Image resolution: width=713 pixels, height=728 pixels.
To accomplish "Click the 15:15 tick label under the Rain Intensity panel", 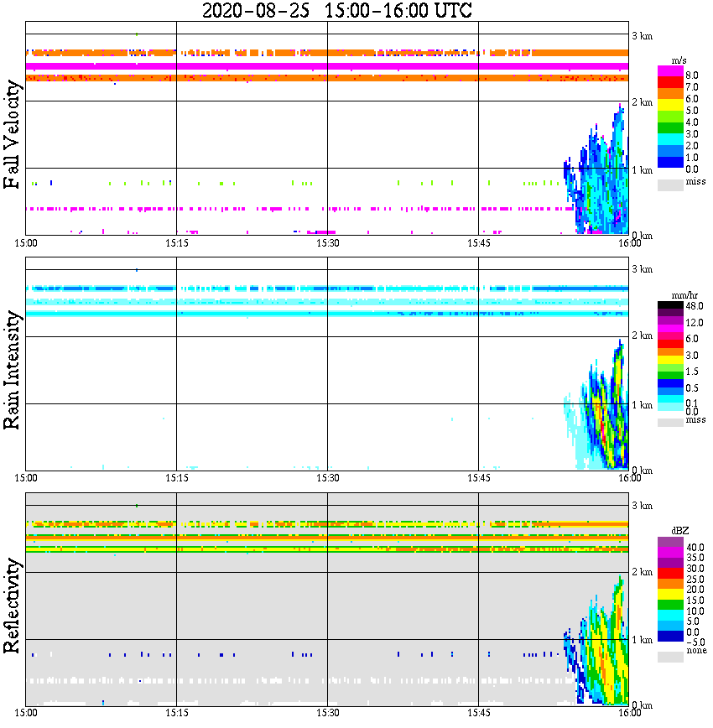I will (177, 478).
